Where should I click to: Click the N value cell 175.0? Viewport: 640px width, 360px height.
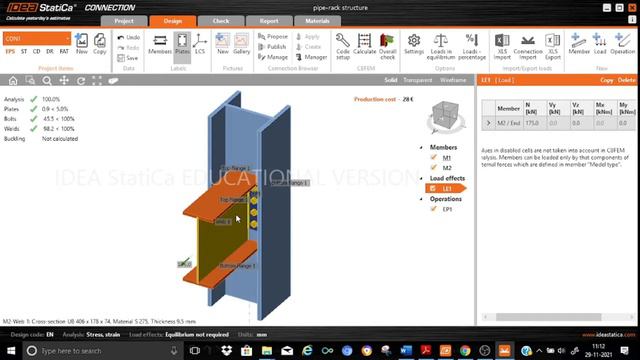pos(535,123)
